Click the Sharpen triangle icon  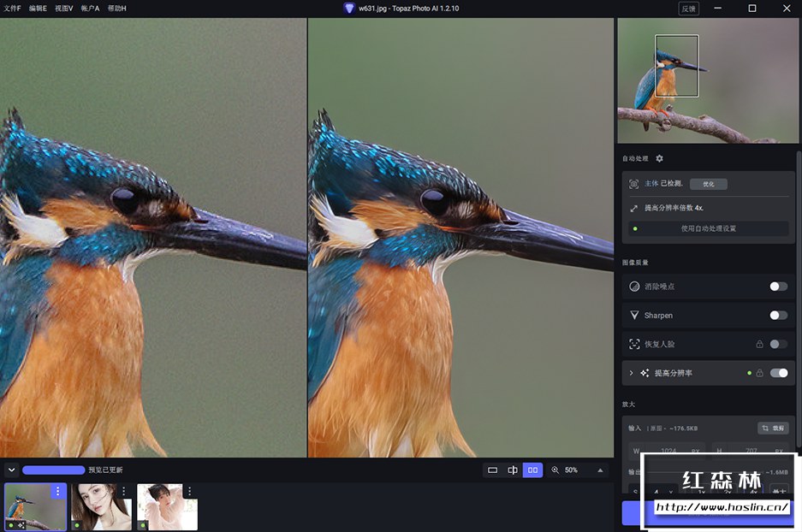tap(634, 316)
